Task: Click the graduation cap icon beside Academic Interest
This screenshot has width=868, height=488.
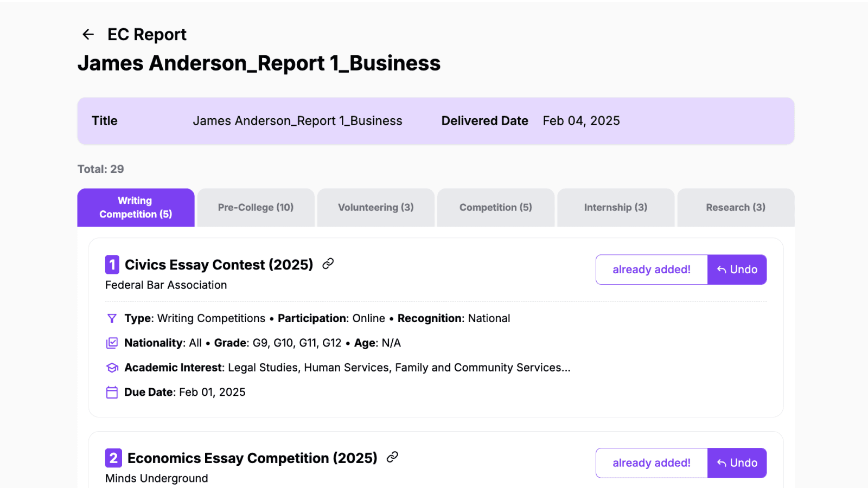Action: pos(111,368)
